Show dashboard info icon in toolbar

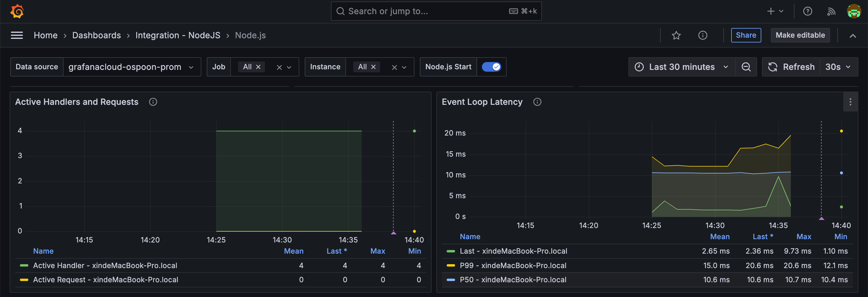coord(703,35)
